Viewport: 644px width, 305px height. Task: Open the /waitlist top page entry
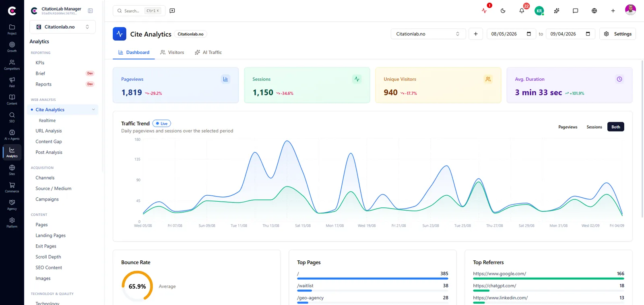305,286
